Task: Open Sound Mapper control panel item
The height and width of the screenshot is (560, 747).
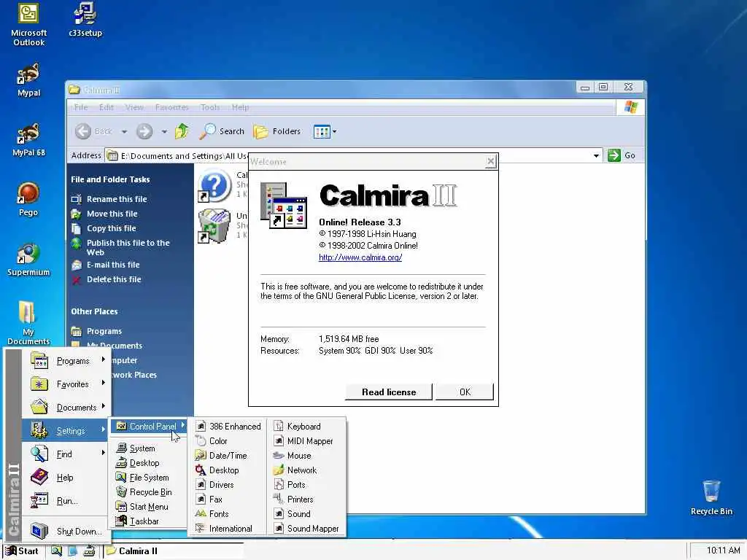Action: (x=306, y=529)
